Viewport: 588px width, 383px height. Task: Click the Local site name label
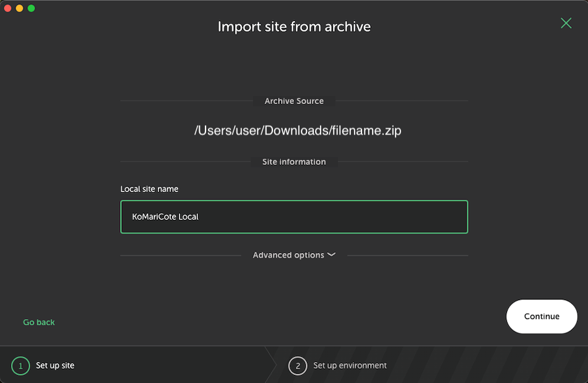[x=149, y=189]
